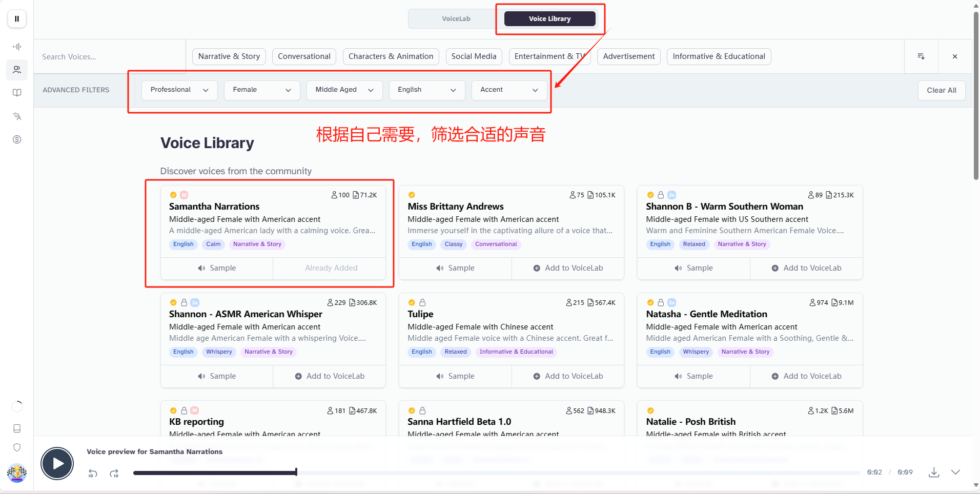980x494 pixels.
Task: Open the KB reporting voice title
Action: point(196,422)
